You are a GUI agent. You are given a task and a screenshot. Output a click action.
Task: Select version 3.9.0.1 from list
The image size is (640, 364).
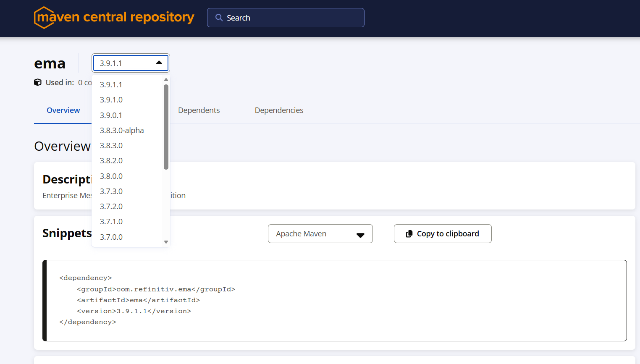pos(127,115)
